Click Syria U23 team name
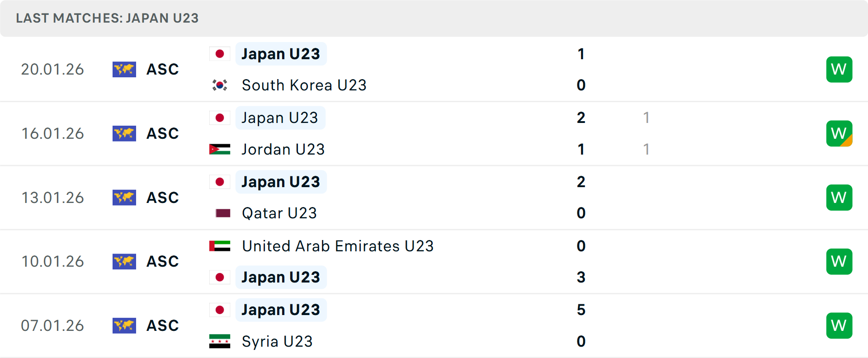Viewport: 868px width, 358px height. (x=277, y=341)
